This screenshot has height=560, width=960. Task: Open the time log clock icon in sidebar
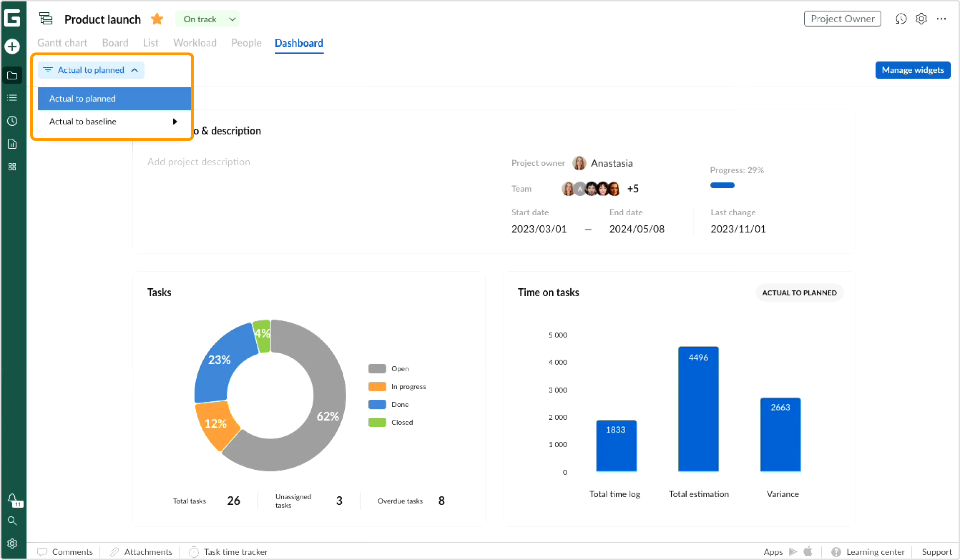[12, 121]
